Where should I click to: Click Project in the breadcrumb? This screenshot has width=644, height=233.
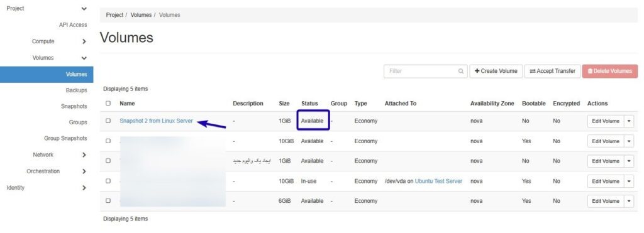(x=114, y=15)
